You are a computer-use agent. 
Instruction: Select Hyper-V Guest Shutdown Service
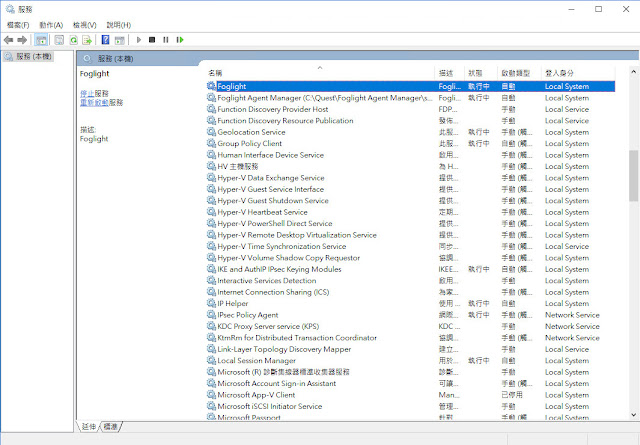pyautogui.click(x=410, y=200)
